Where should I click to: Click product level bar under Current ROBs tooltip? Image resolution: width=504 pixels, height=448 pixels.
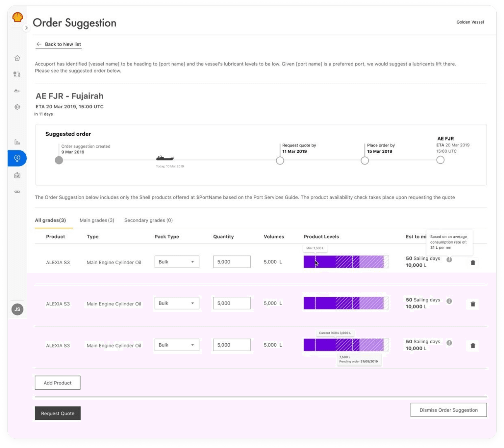click(x=346, y=345)
